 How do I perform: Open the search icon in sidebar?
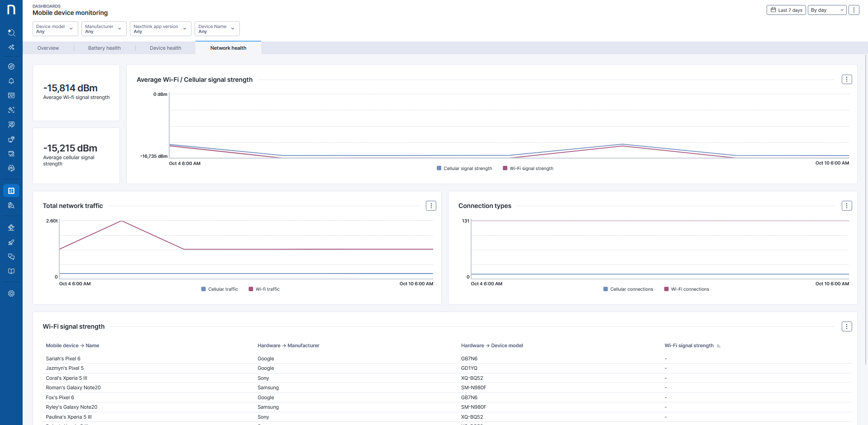pyautogui.click(x=11, y=33)
